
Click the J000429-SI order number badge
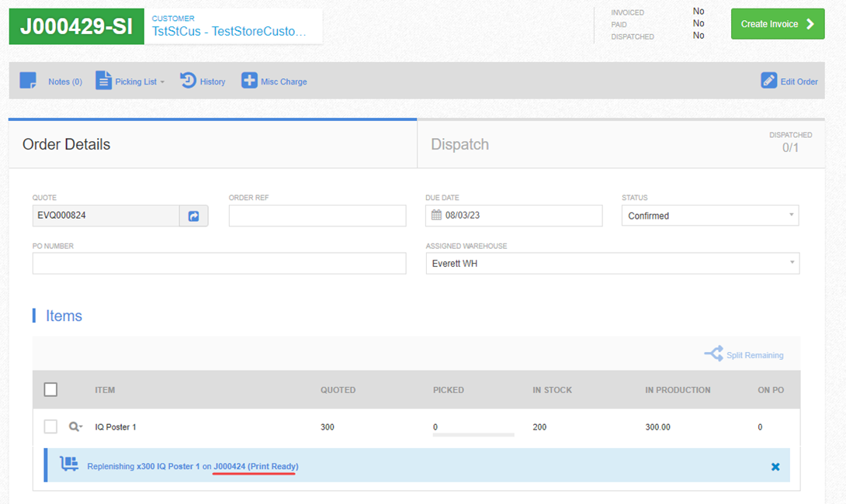pos(77,26)
